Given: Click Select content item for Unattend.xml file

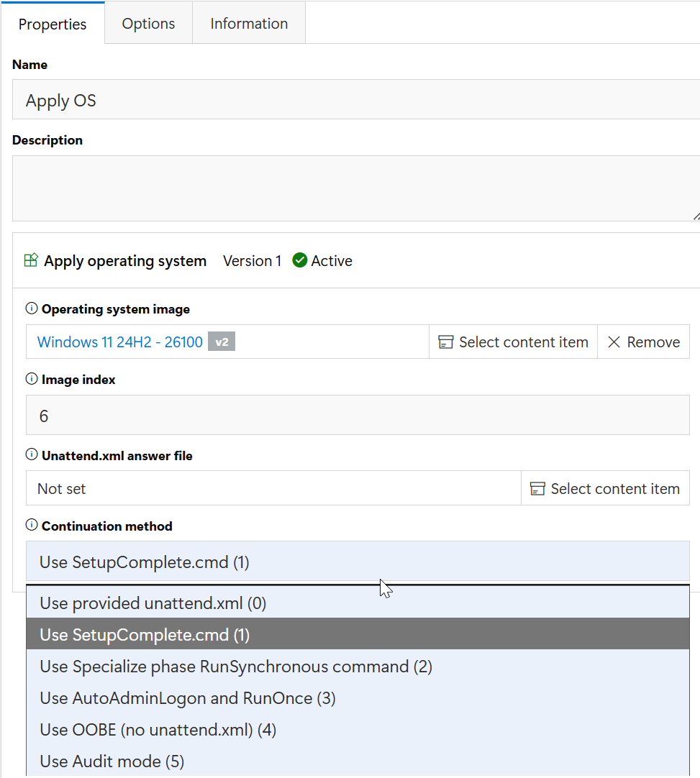Looking at the screenshot, I should coord(605,489).
